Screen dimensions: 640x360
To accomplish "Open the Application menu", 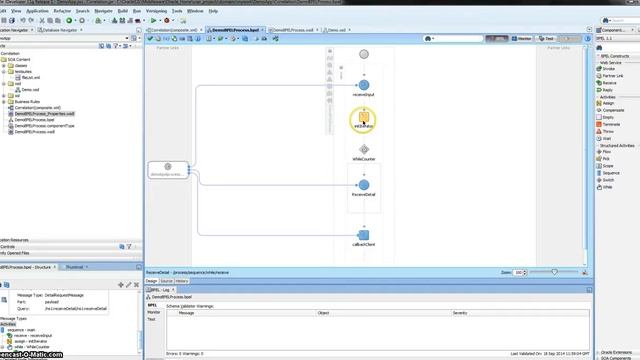I will click(37, 11).
